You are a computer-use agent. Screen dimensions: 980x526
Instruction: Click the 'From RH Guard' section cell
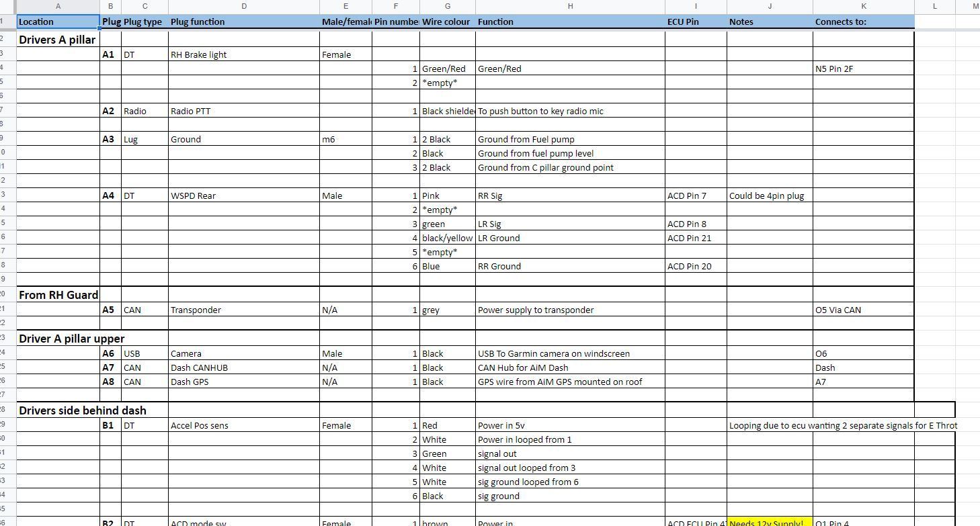(x=58, y=295)
